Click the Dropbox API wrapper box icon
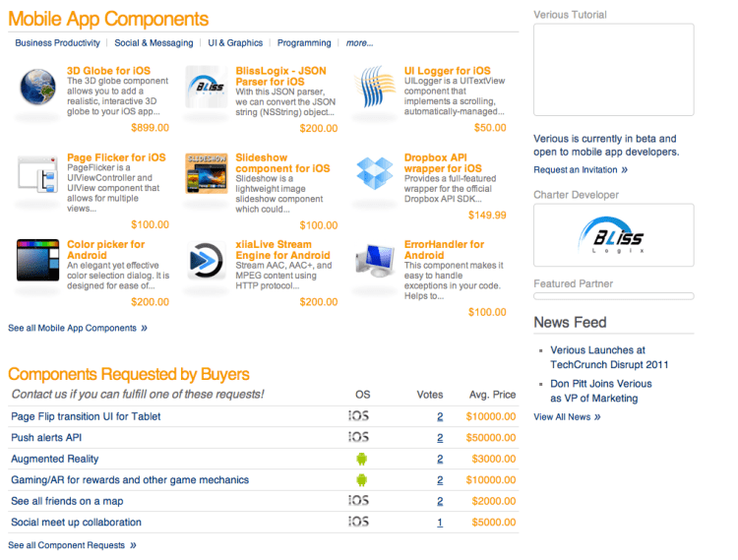This screenshot has width=738, height=560. point(375,173)
